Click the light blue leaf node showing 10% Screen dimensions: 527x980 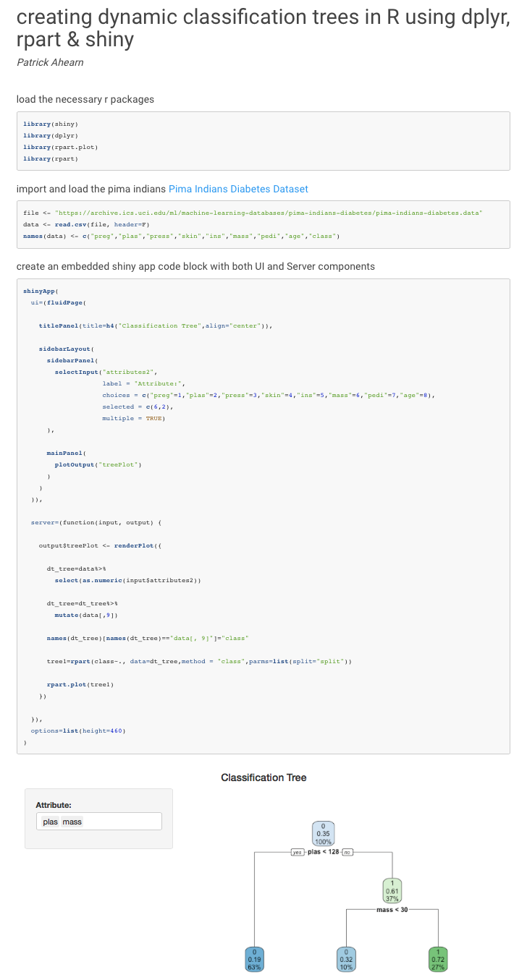(347, 958)
